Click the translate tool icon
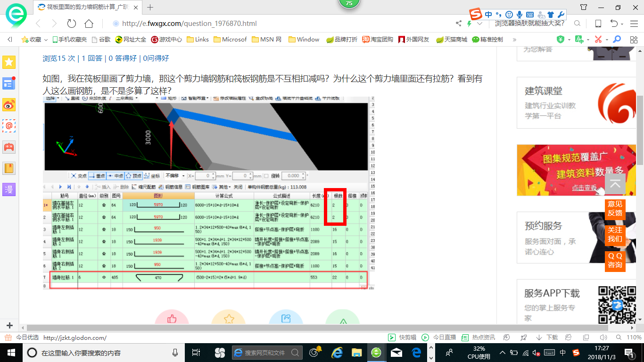This screenshot has width=644, height=362. (x=579, y=39)
